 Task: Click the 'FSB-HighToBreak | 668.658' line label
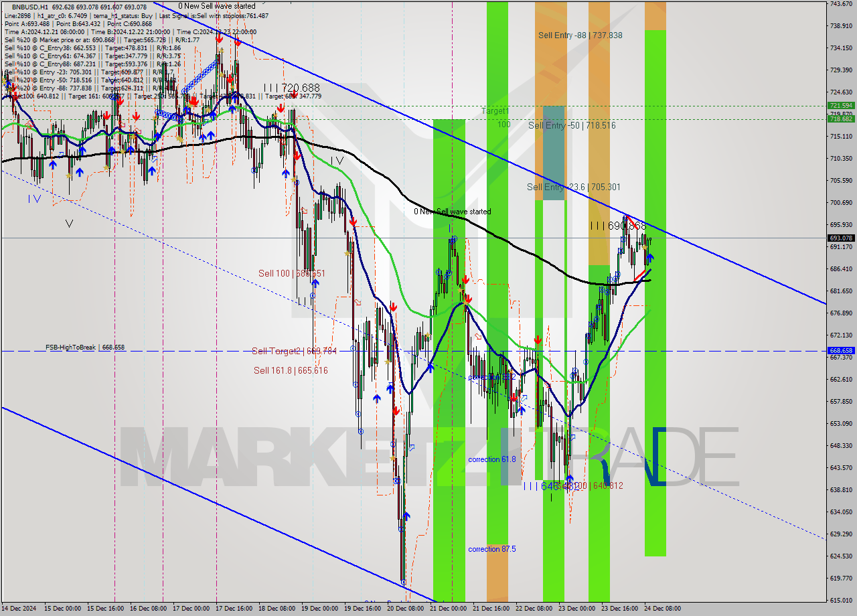pyautogui.click(x=85, y=348)
